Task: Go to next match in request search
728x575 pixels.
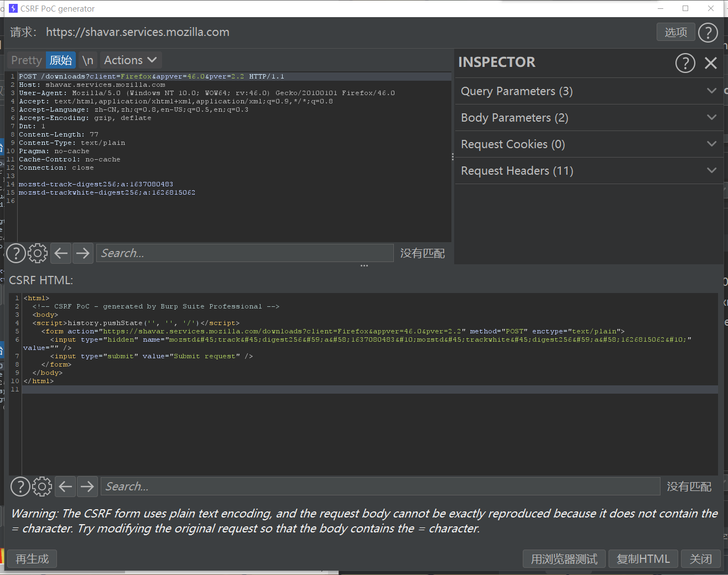Action: pos(82,253)
